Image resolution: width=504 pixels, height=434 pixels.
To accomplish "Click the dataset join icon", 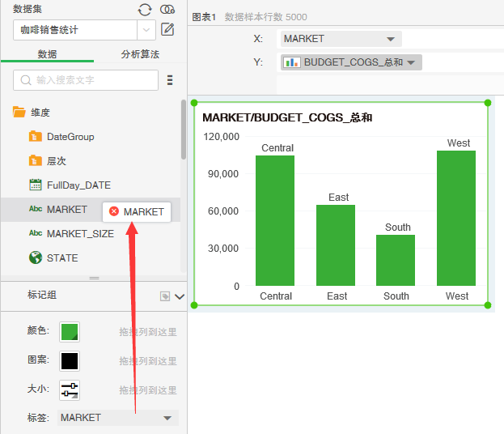I will point(167,9).
